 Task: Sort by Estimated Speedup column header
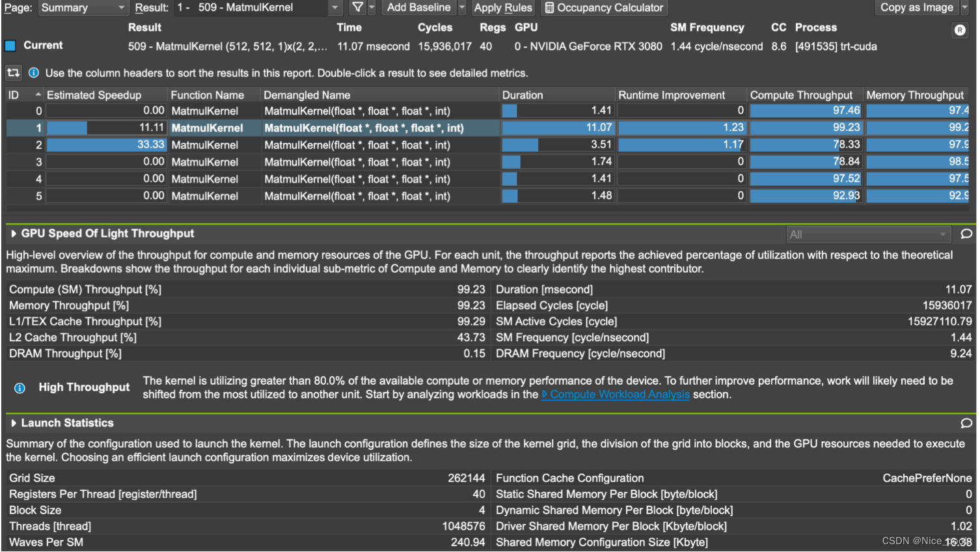click(106, 95)
